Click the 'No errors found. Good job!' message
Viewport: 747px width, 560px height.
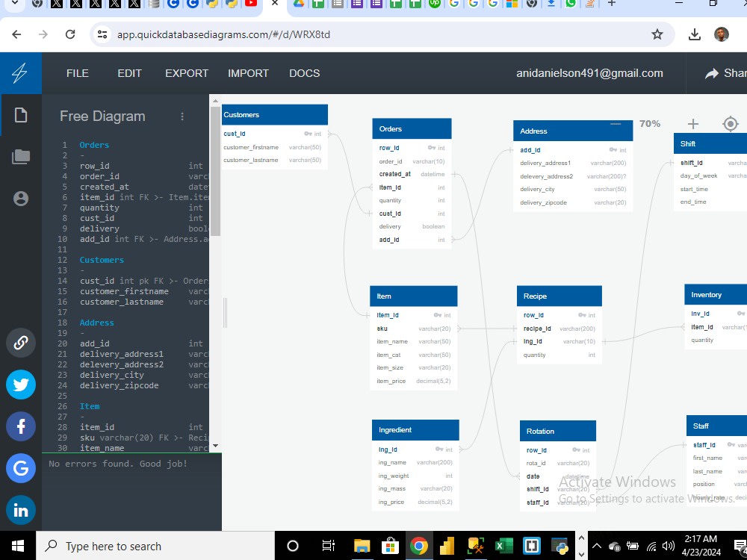(118, 464)
